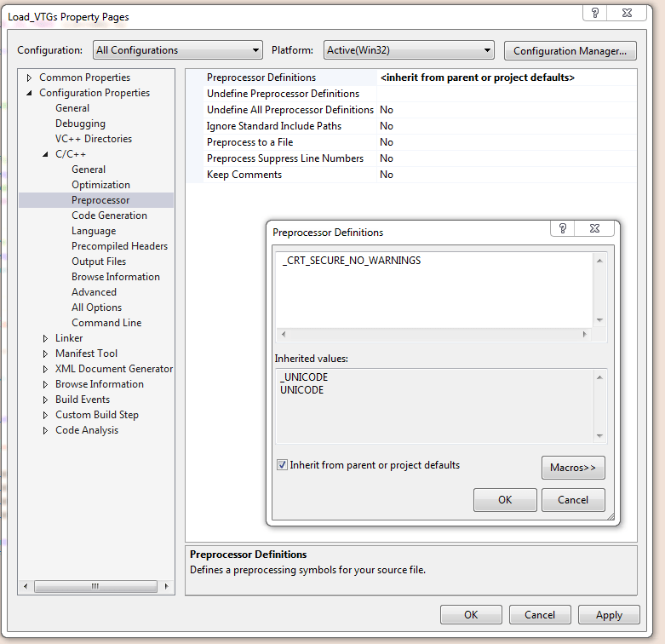Open the VC++ Directories page
The width and height of the screenshot is (665, 644).
[94, 139]
